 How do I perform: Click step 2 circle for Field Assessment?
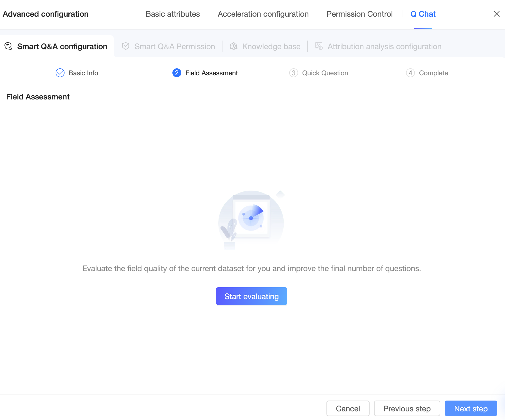[x=177, y=73]
